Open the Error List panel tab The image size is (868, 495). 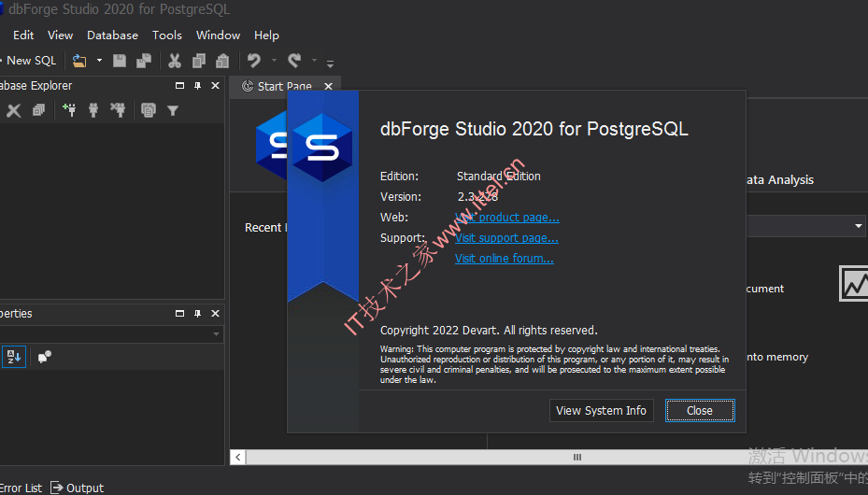[x=21, y=488]
